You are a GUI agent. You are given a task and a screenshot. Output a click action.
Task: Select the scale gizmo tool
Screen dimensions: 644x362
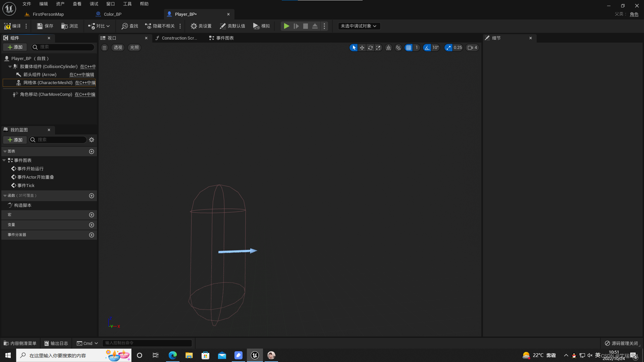(x=378, y=48)
